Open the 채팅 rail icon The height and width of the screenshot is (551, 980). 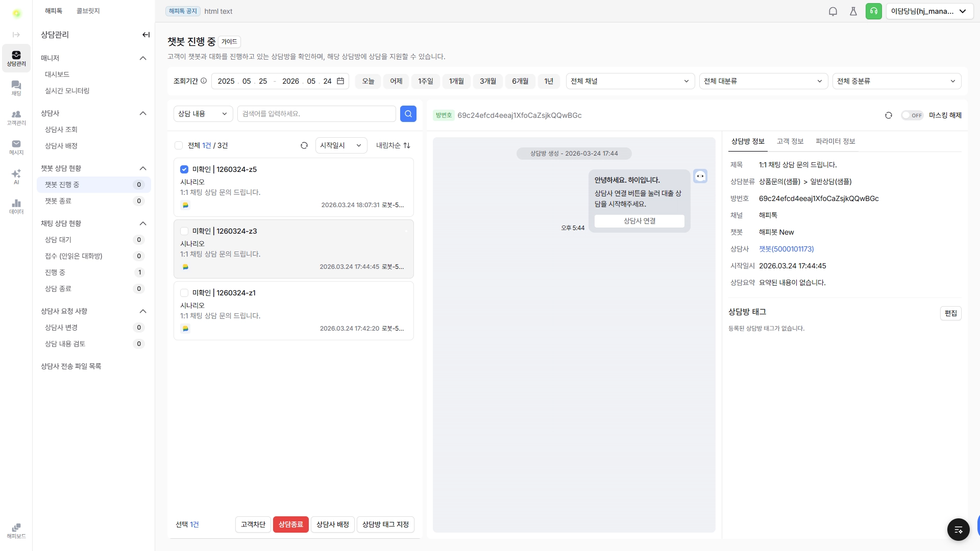16,88
